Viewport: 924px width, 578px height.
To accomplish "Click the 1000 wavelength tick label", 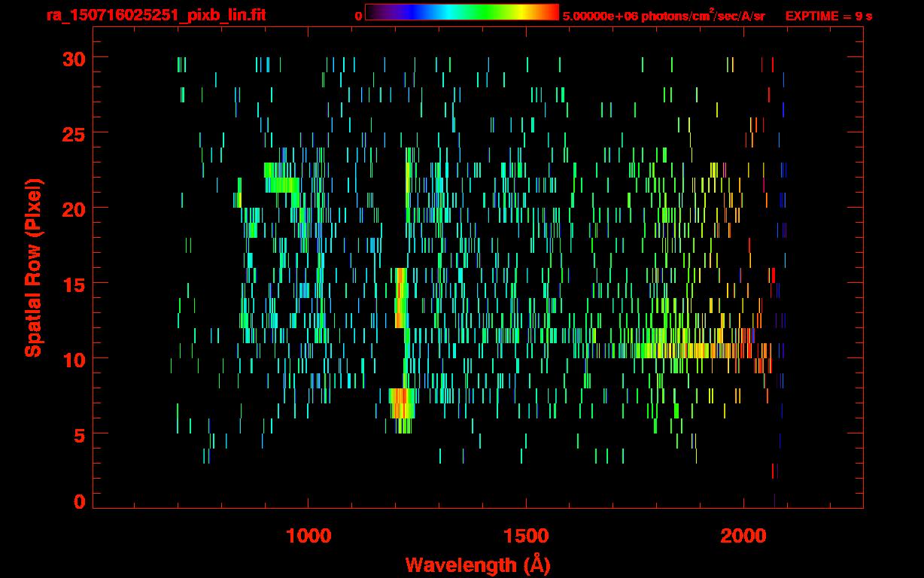I will point(309,536).
